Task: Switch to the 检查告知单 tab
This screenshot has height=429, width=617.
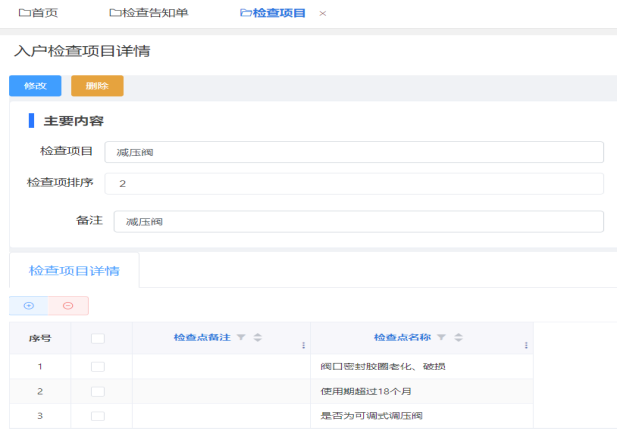Action: coord(148,13)
